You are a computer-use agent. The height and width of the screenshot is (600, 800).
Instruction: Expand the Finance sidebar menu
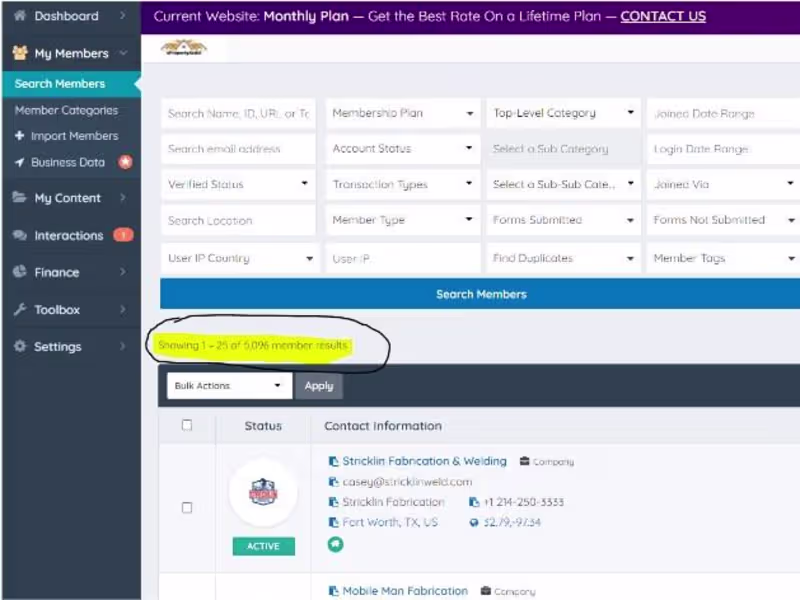[71, 272]
